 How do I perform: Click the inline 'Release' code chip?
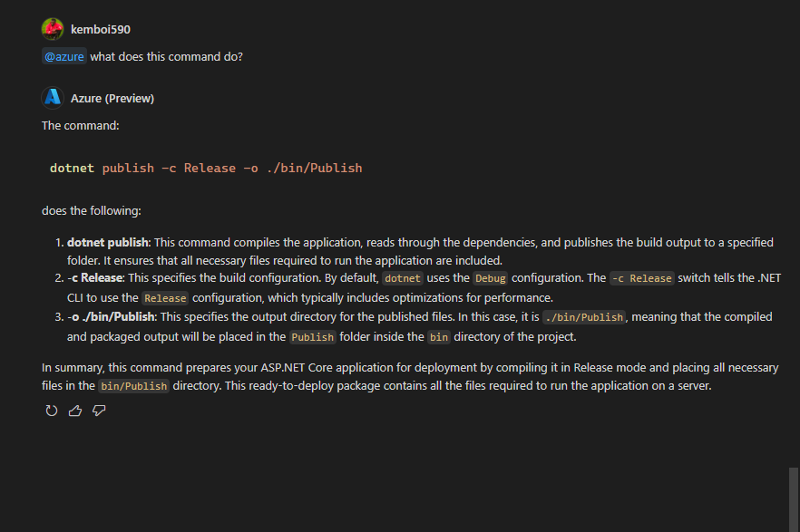pos(165,298)
